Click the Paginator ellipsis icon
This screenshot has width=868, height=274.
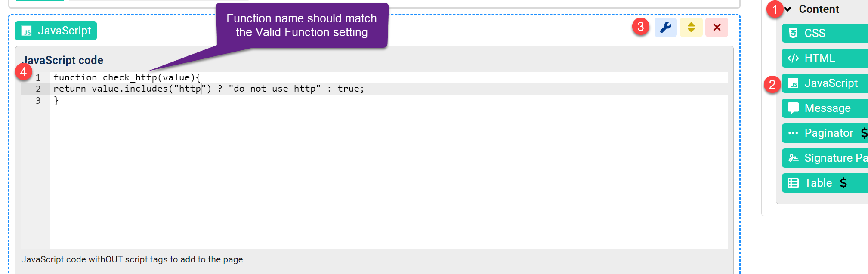click(793, 133)
